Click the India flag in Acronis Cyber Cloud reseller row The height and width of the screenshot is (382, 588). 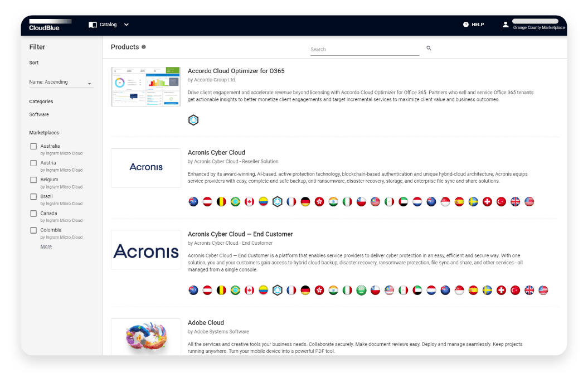(333, 201)
